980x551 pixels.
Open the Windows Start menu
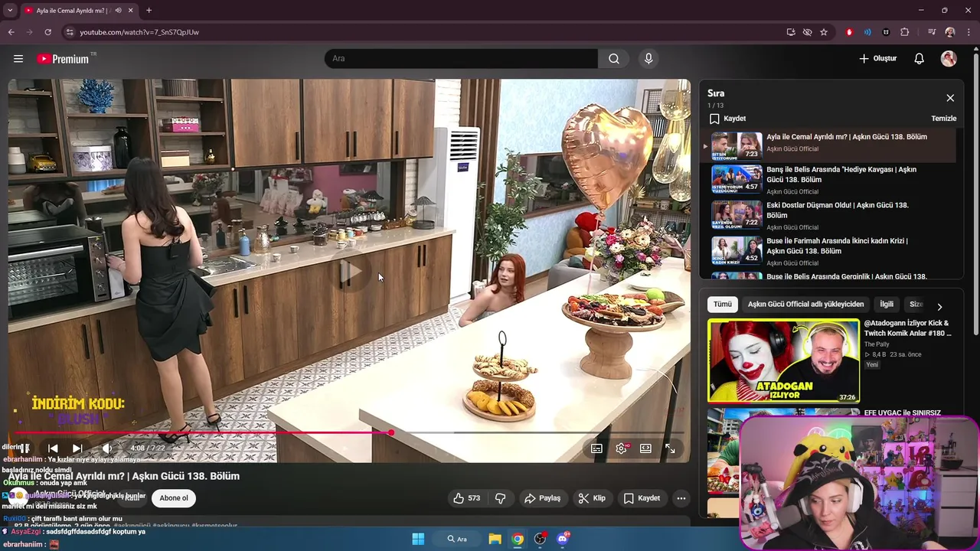click(418, 539)
